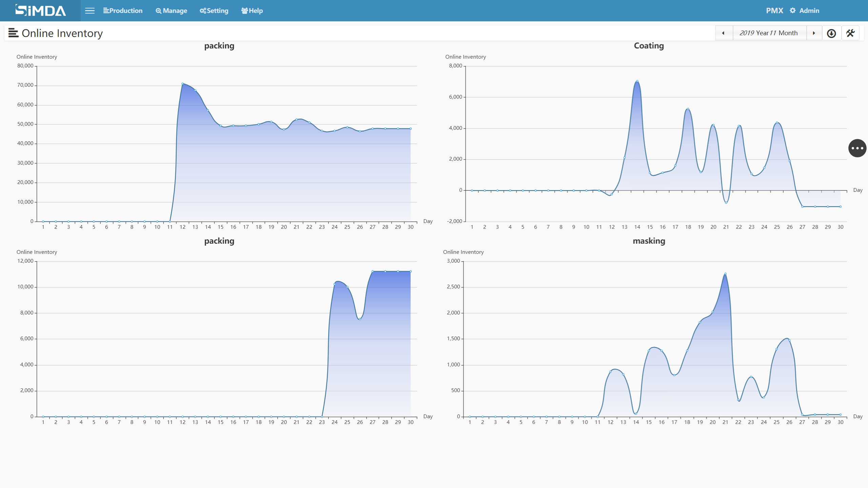Open the Help menu

(252, 11)
